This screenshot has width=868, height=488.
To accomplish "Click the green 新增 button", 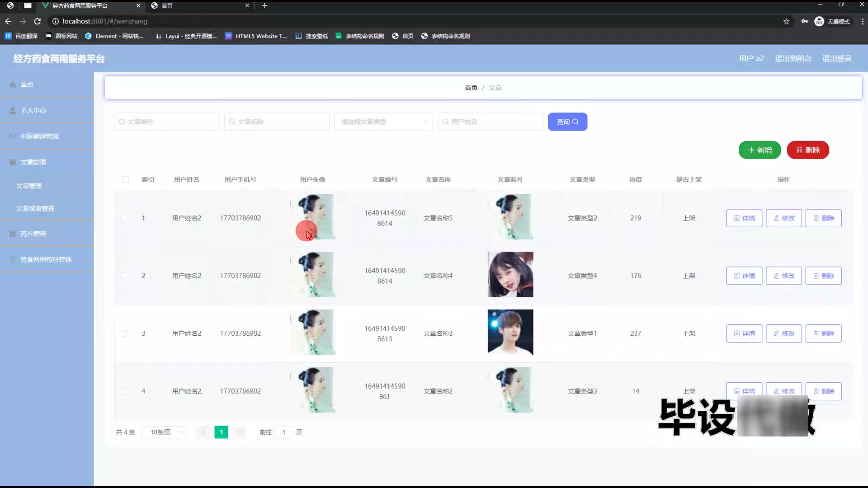I will pos(759,150).
